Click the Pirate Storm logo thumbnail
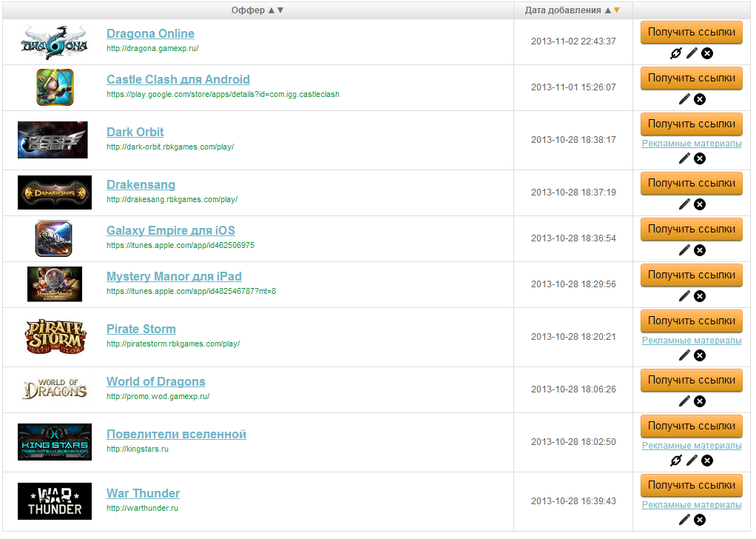The image size is (756, 539). click(x=55, y=337)
